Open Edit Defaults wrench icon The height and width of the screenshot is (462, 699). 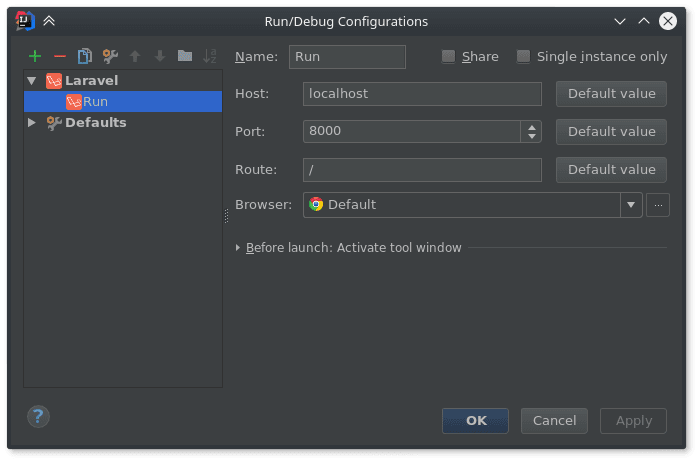pyautogui.click(x=110, y=56)
